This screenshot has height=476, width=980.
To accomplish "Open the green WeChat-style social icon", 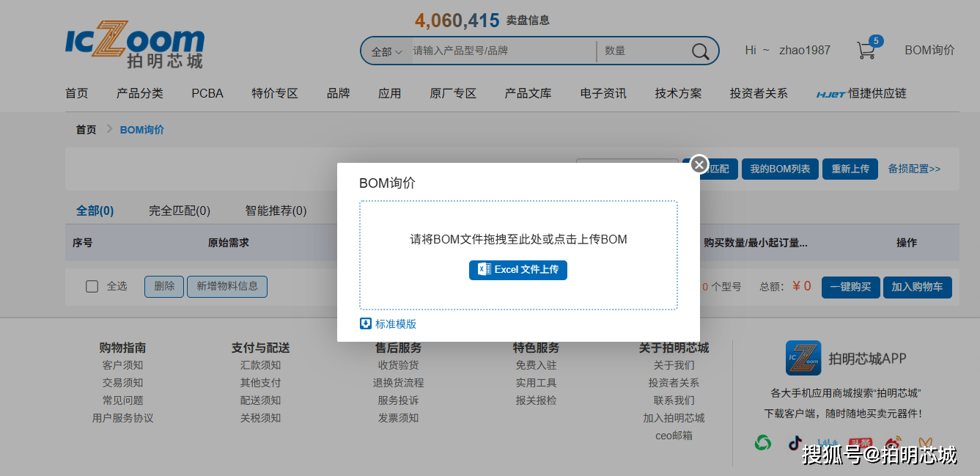I will (763, 443).
